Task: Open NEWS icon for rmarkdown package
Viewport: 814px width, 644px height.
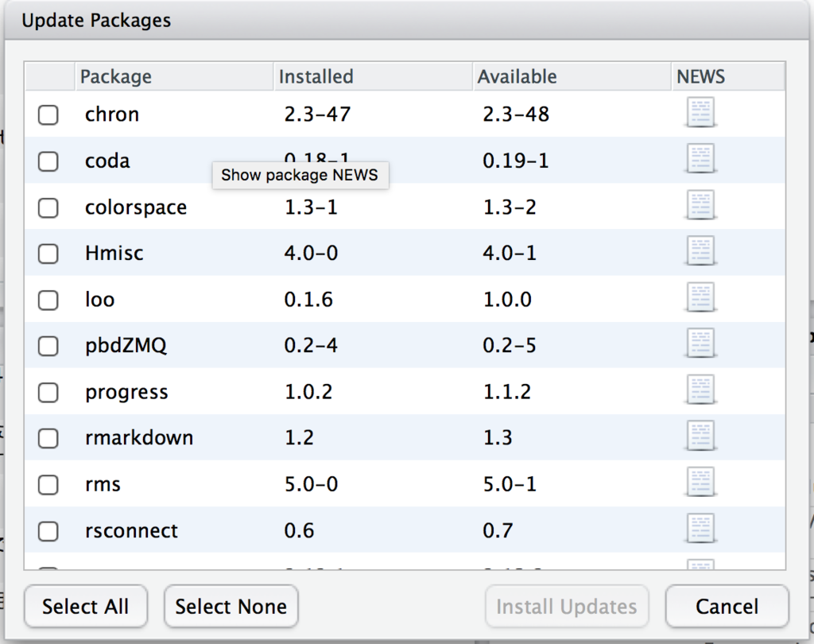Action: click(x=701, y=436)
